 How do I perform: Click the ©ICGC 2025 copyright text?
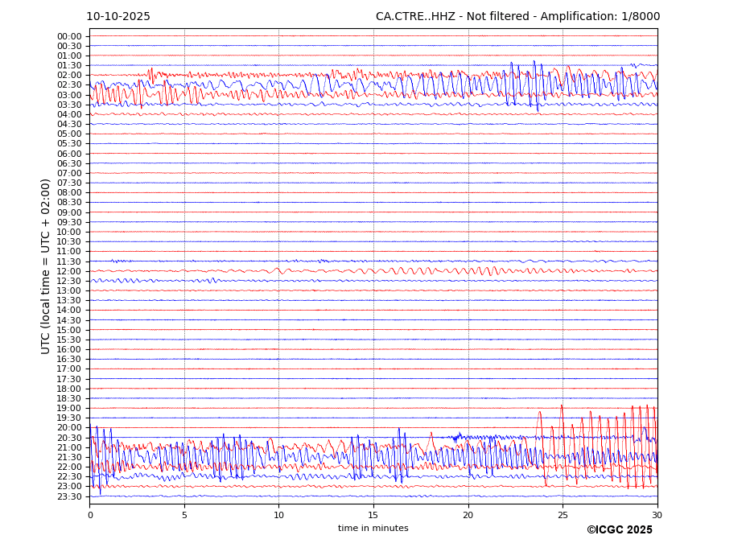[619, 530]
